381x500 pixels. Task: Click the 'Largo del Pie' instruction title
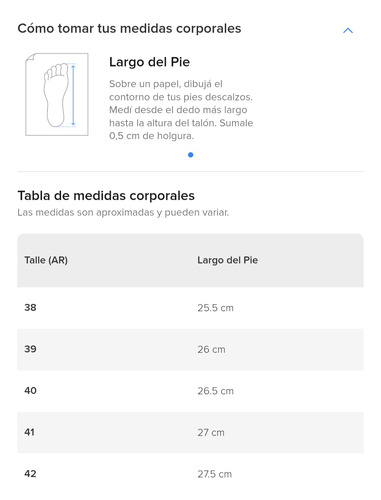click(149, 62)
